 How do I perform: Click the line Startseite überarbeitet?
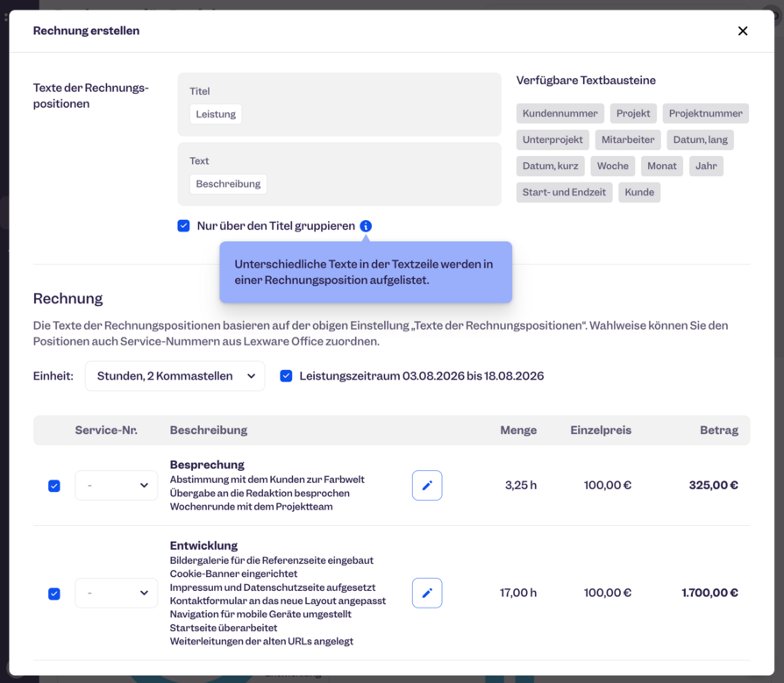pos(224,628)
